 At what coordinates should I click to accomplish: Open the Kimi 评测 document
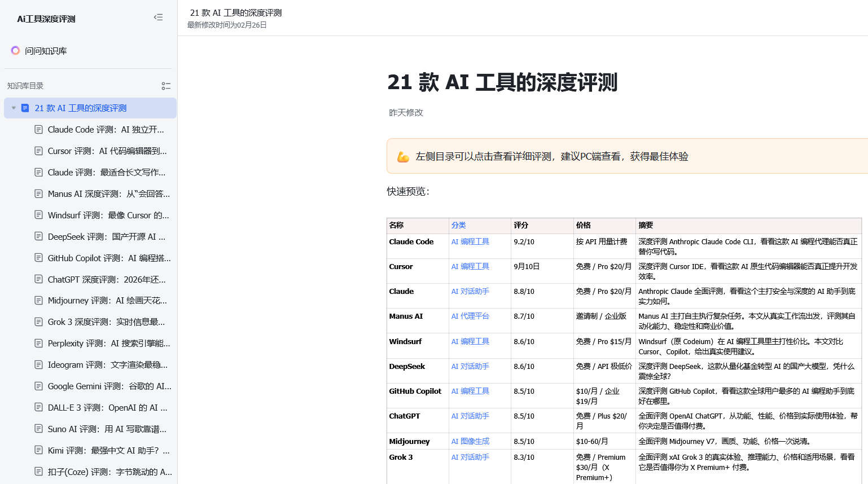[108, 451]
